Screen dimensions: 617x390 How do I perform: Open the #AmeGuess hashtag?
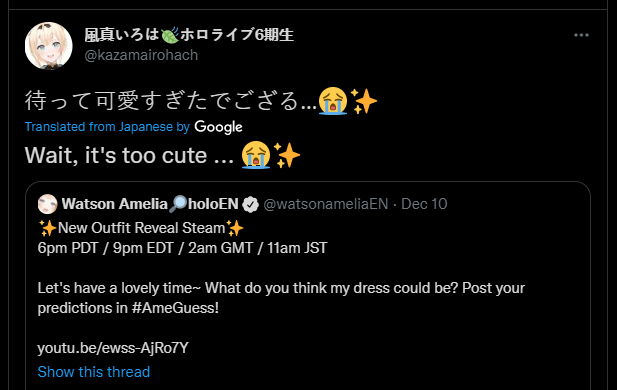coord(175,308)
